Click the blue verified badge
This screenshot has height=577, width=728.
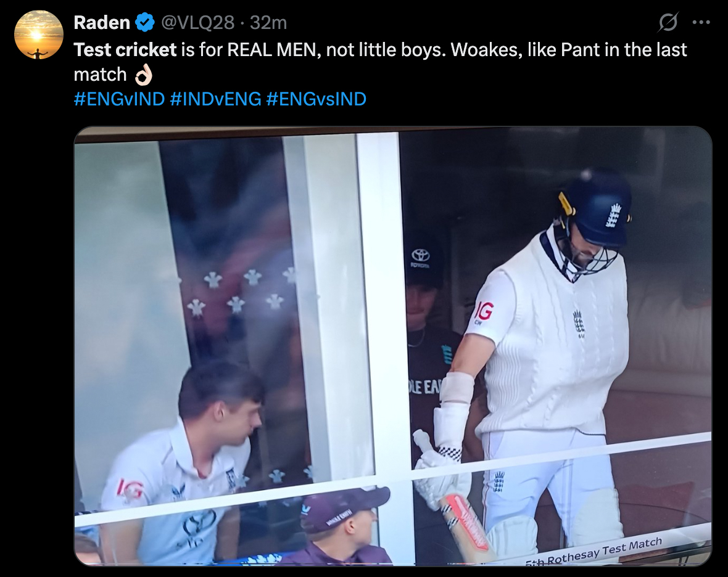pyautogui.click(x=146, y=22)
